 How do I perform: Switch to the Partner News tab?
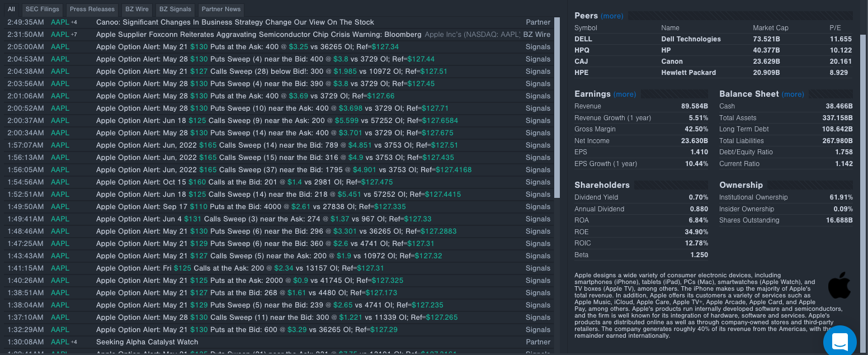point(220,9)
